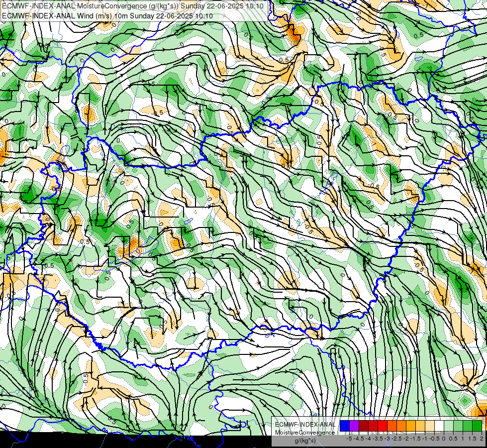Click the '-2' tick label on the legend
487x448 pixels.
[x=406, y=439]
